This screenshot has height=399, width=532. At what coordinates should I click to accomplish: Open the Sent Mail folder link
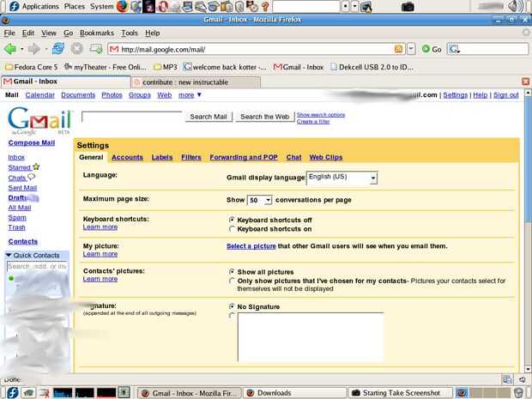(x=22, y=188)
